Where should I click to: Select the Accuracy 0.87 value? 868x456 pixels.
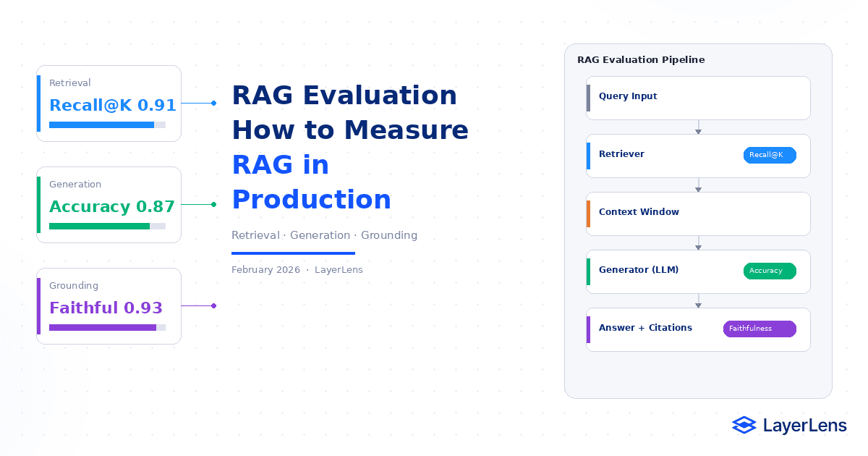(112, 206)
